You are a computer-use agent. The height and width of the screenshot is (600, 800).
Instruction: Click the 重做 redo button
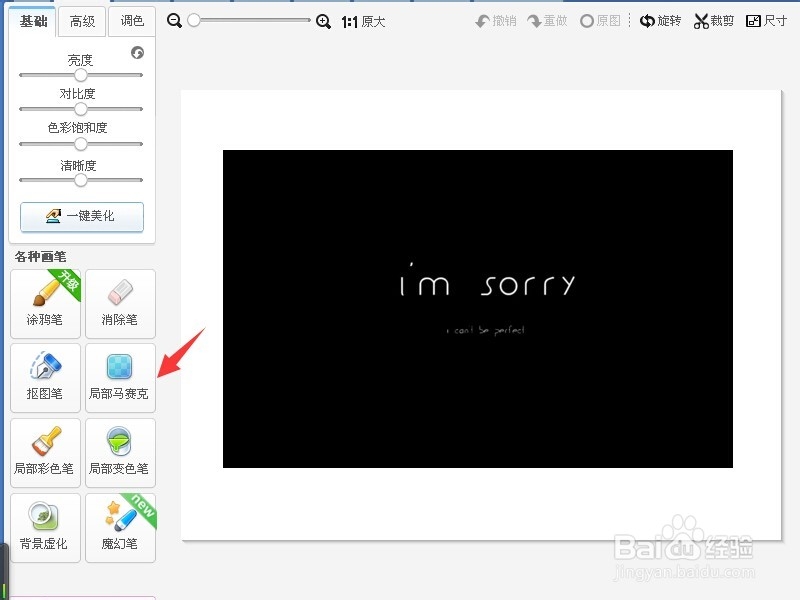tap(547, 21)
